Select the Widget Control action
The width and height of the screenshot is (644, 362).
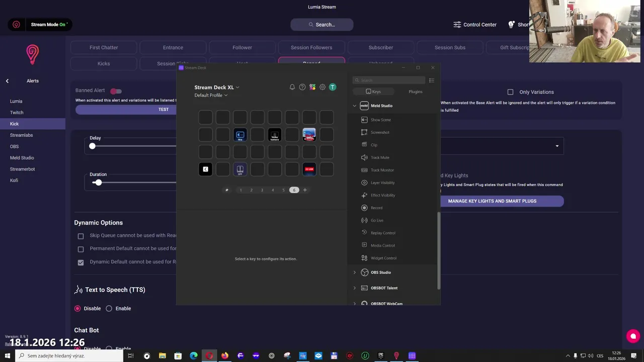click(x=383, y=258)
